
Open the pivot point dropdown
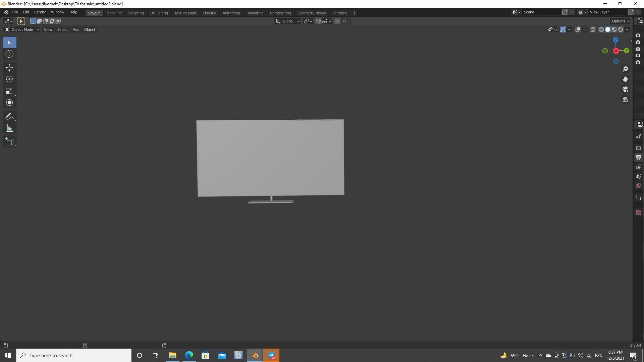[308, 21]
